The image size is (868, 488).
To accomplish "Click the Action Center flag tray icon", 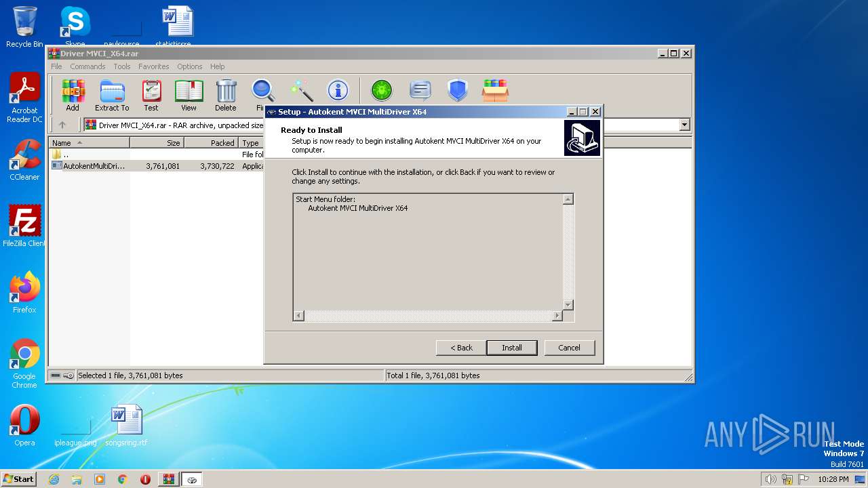I will click(x=804, y=479).
